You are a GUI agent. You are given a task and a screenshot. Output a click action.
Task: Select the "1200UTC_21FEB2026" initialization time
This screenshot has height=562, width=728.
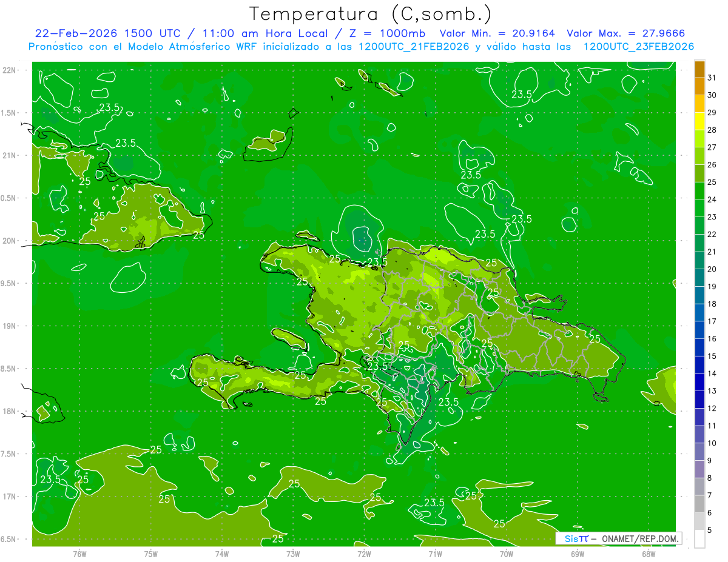414,47
